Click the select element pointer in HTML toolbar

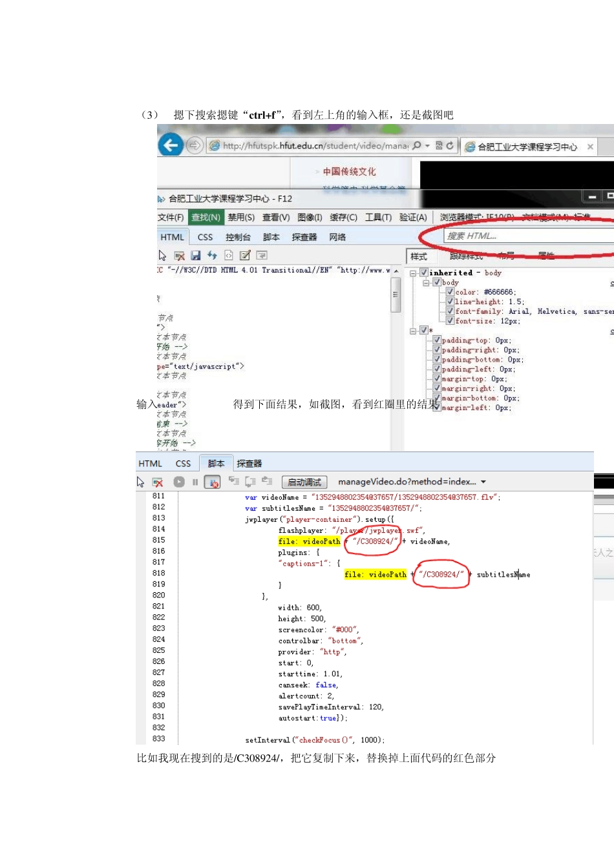(162, 256)
